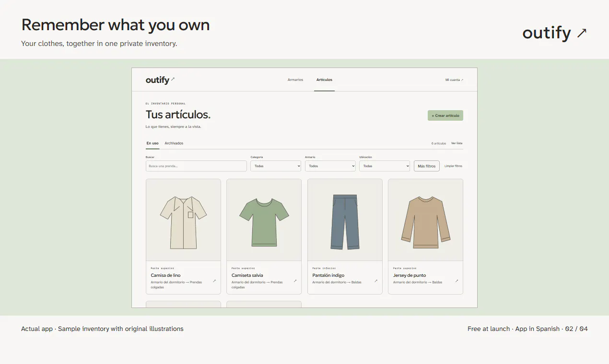Click the Camiseta salvia title
Viewport: 609px width, 364px height.
[247, 275]
